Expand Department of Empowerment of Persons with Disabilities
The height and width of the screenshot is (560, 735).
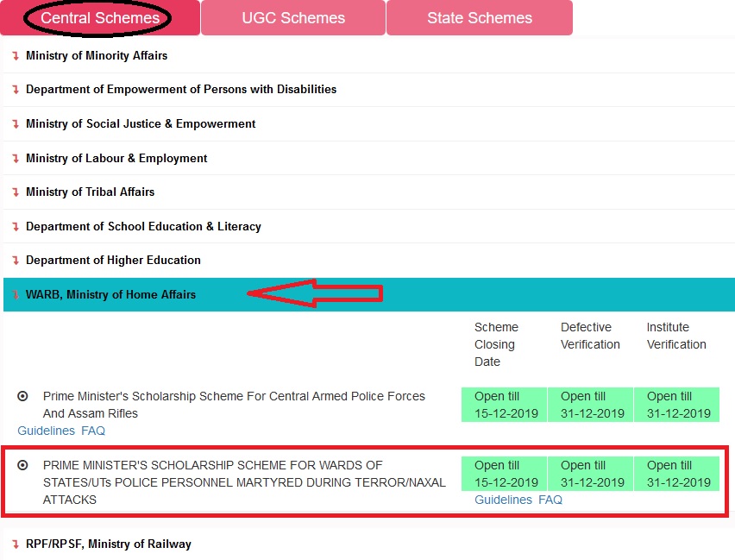180,90
